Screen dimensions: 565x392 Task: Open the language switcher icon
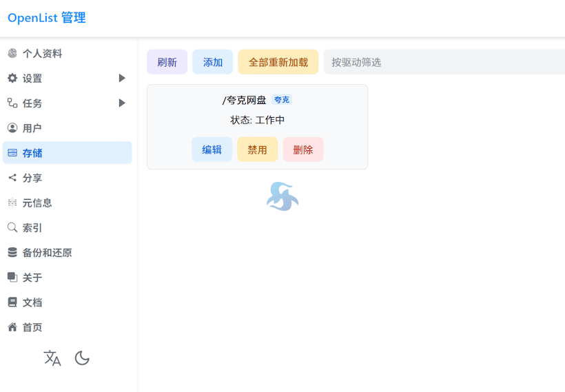click(x=52, y=358)
